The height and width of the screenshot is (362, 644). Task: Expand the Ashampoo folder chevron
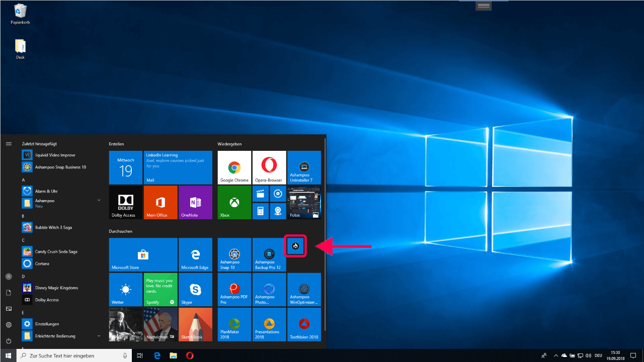(99, 200)
